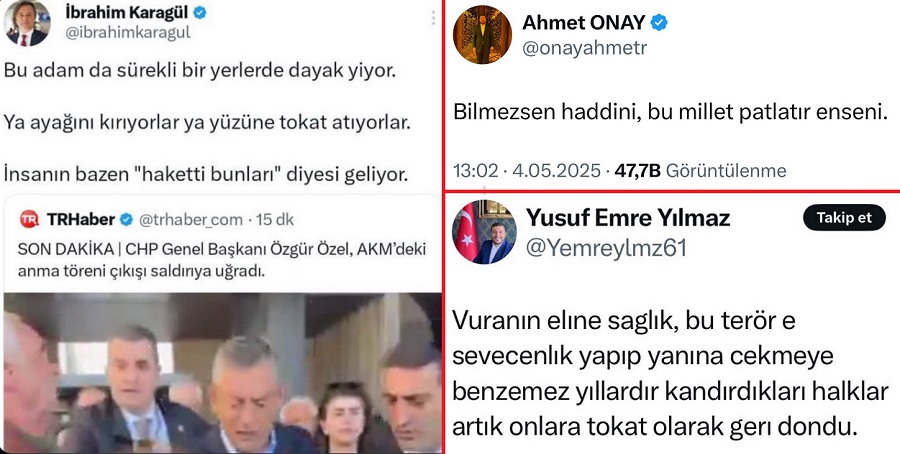
Task: Click the TRHaber logo icon
Action: coord(29,219)
